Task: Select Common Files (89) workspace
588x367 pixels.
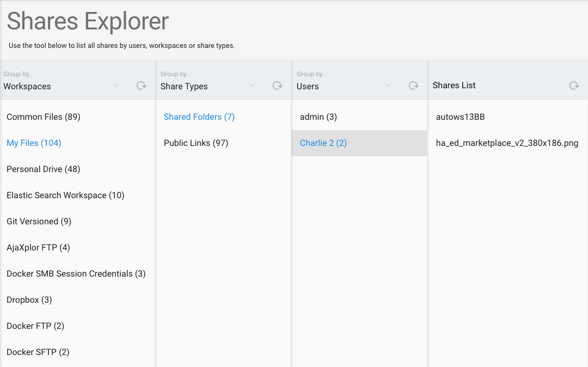Action: [x=78, y=117]
